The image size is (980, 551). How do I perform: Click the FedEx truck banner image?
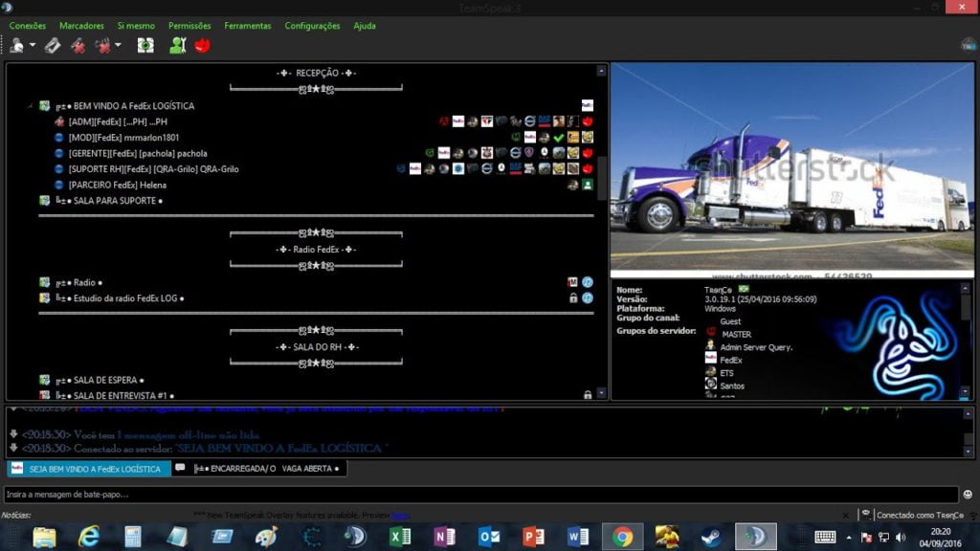(791, 169)
